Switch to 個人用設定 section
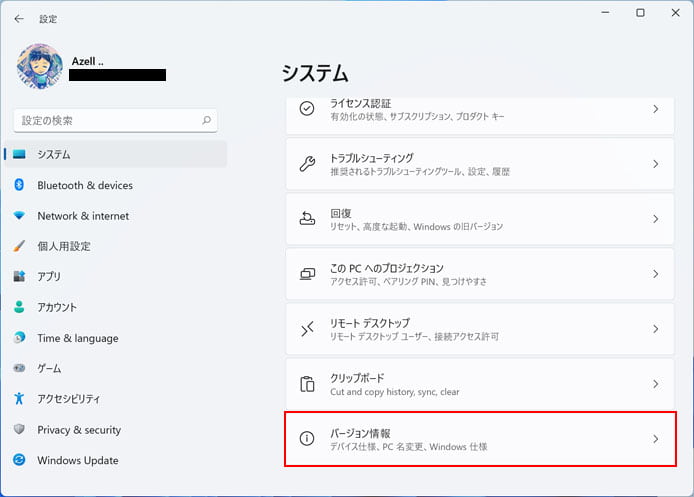The height and width of the screenshot is (497, 694). 64,246
